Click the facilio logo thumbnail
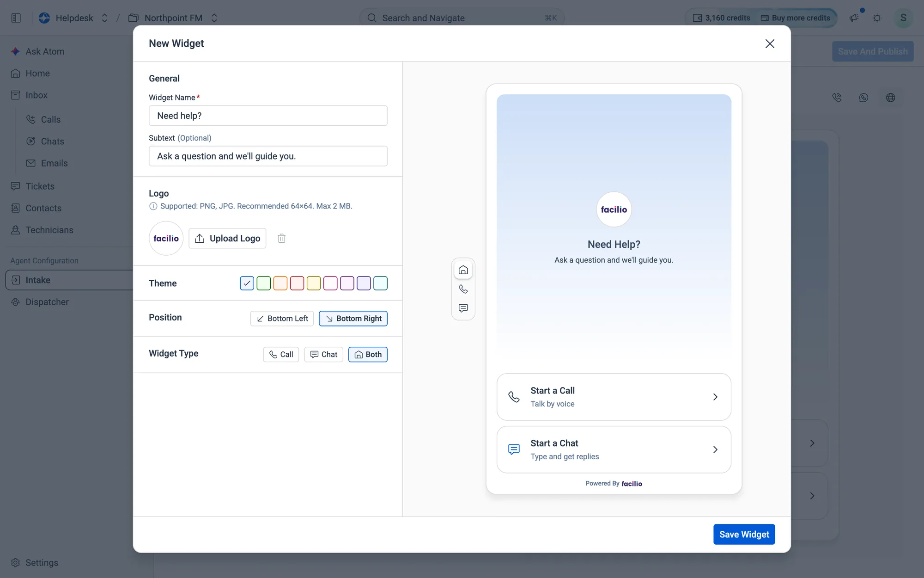 click(x=166, y=238)
